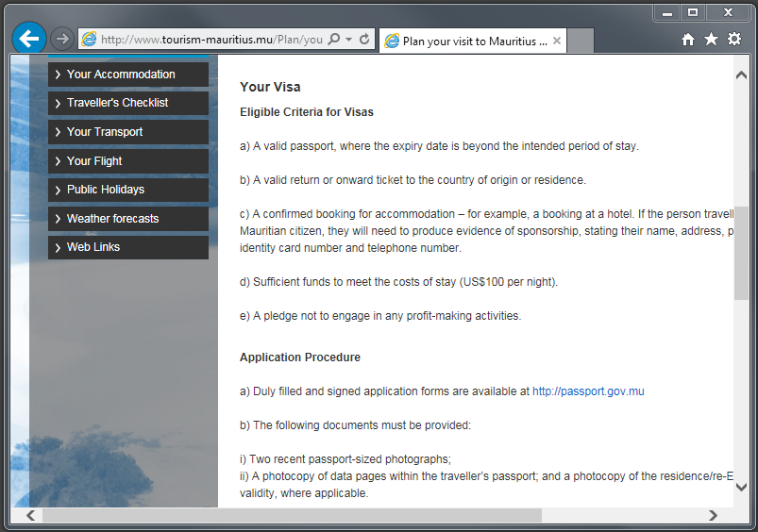Viewport: 758px width, 532px height.
Task: Click the Your Visa heading
Action: coord(270,87)
